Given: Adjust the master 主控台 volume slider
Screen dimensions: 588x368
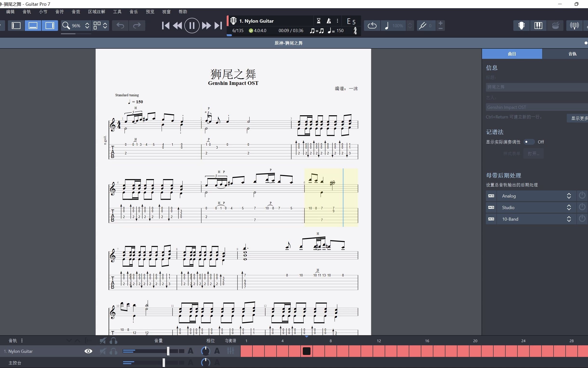Looking at the screenshot, I should 164,363.
